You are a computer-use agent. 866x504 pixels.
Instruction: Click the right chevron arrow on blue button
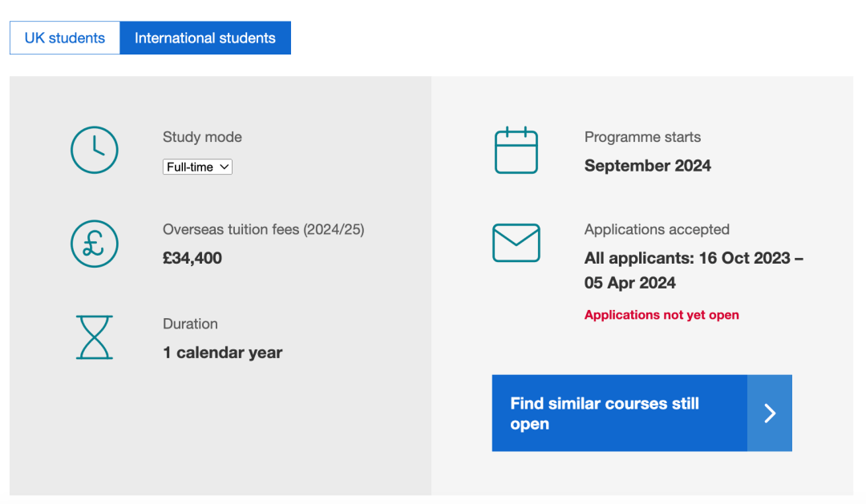[x=770, y=413]
